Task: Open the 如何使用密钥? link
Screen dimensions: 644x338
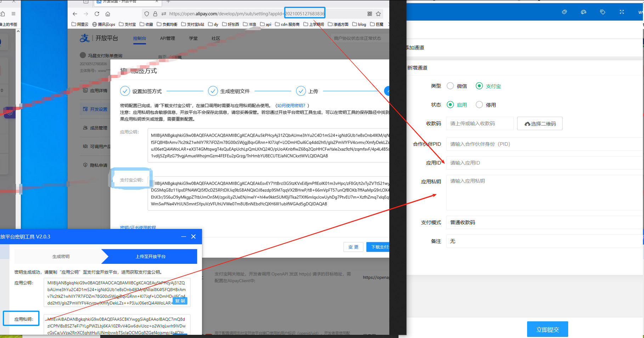Action: click(291, 106)
